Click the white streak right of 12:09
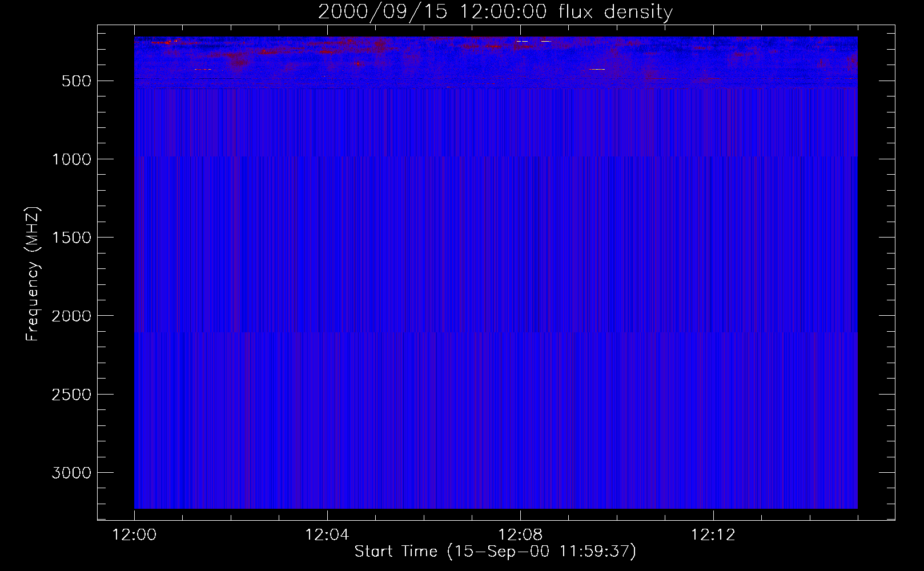 pyautogui.click(x=597, y=69)
